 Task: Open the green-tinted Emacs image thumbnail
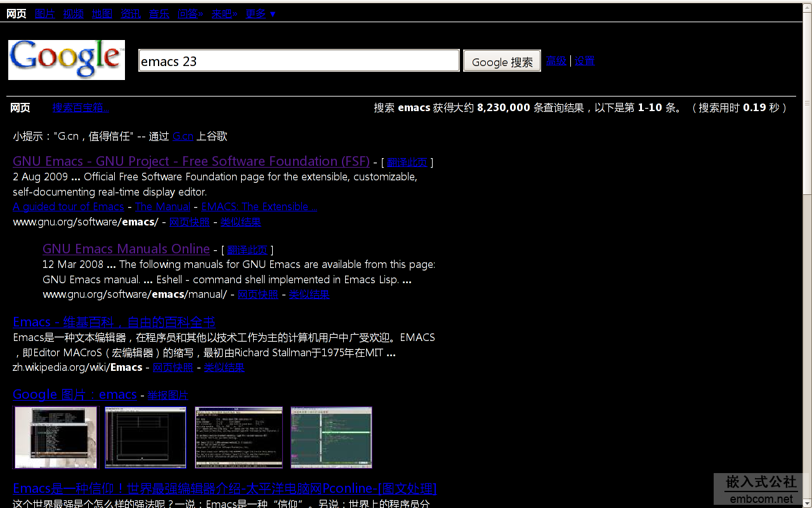pos(331,438)
